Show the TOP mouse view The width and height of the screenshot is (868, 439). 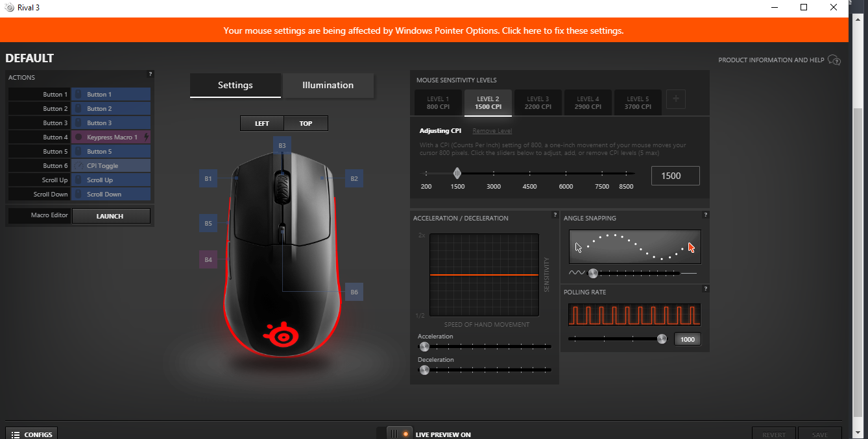pyautogui.click(x=306, y=123)
